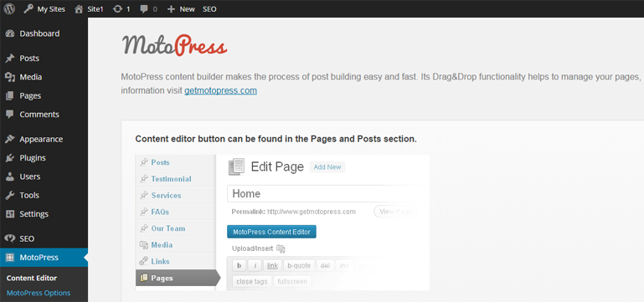Click the Users person icon
644x302 pixels.
[10, 177]
